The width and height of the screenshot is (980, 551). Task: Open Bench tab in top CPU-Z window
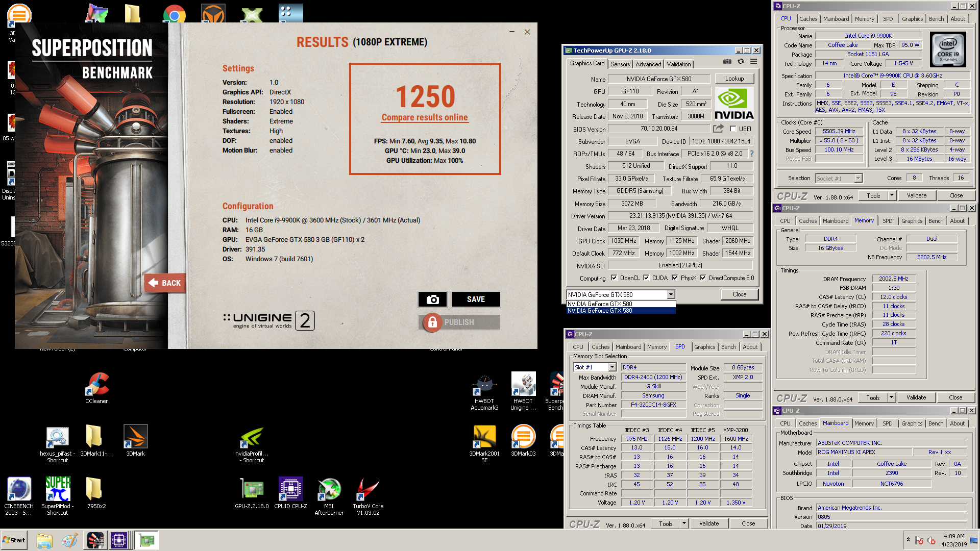[x=936, y=19]
